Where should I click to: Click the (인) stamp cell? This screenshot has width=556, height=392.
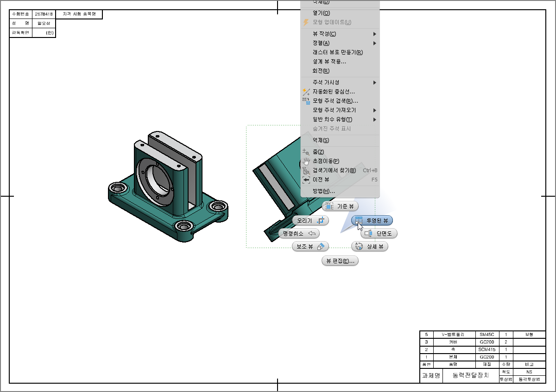click(x=44, y=33)
